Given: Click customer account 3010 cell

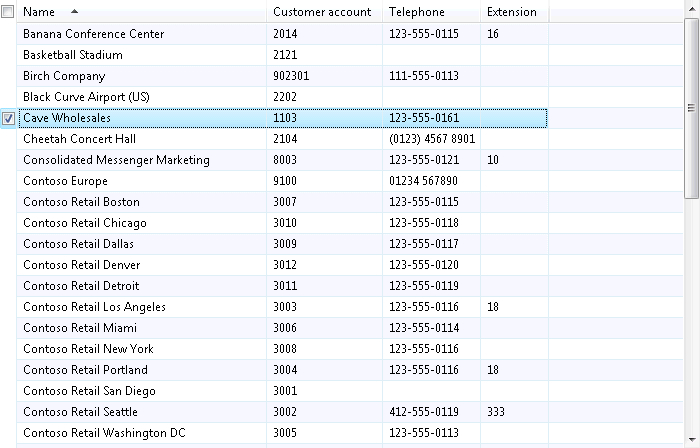Looking at the screenshot, I should pyautogui.click(x=325, y=223).
